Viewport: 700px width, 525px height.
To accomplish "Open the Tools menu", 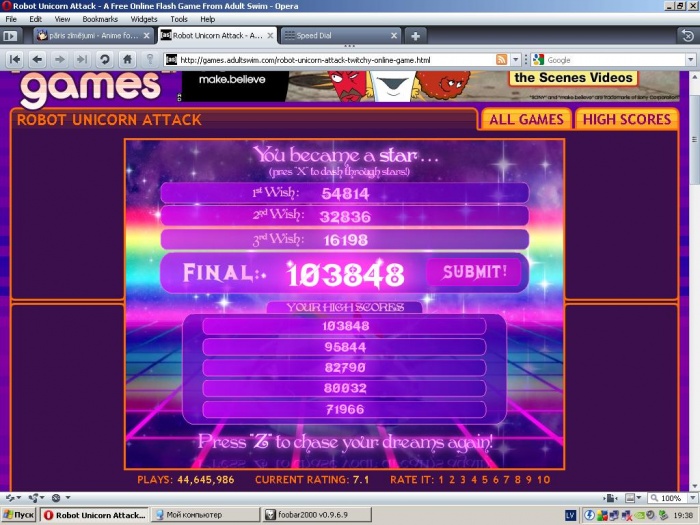I will coord(179,19).
